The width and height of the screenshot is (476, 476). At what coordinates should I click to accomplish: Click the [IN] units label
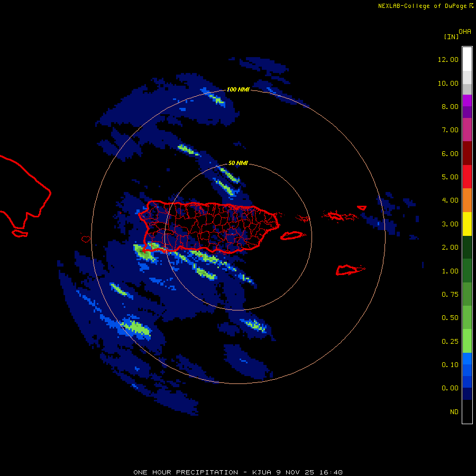pos(451,36)
